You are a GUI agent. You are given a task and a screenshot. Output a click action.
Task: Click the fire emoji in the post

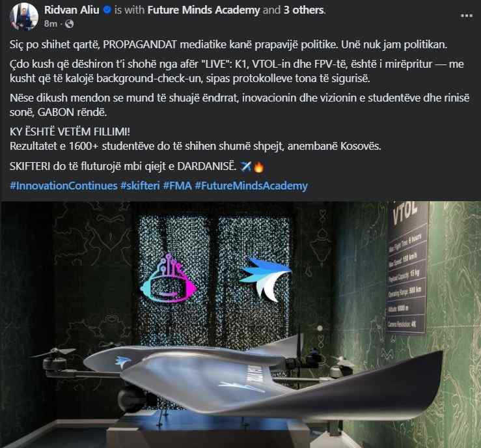(258, 167)
